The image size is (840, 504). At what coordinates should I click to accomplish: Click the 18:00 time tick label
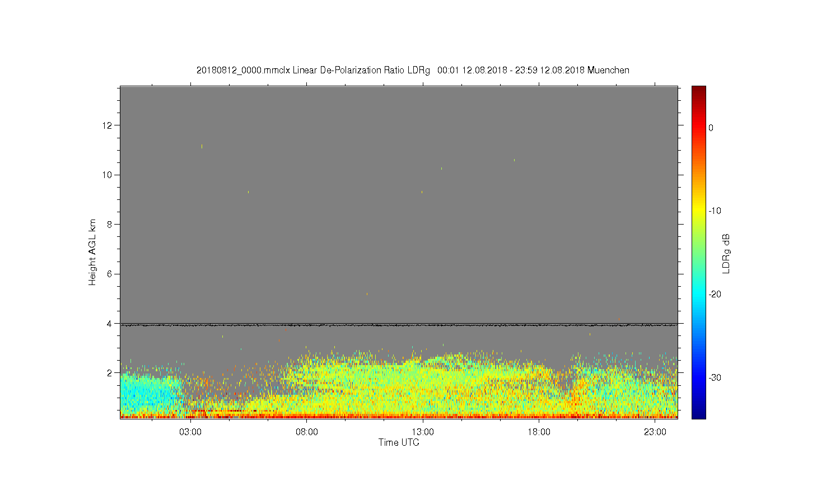[539, 432]
